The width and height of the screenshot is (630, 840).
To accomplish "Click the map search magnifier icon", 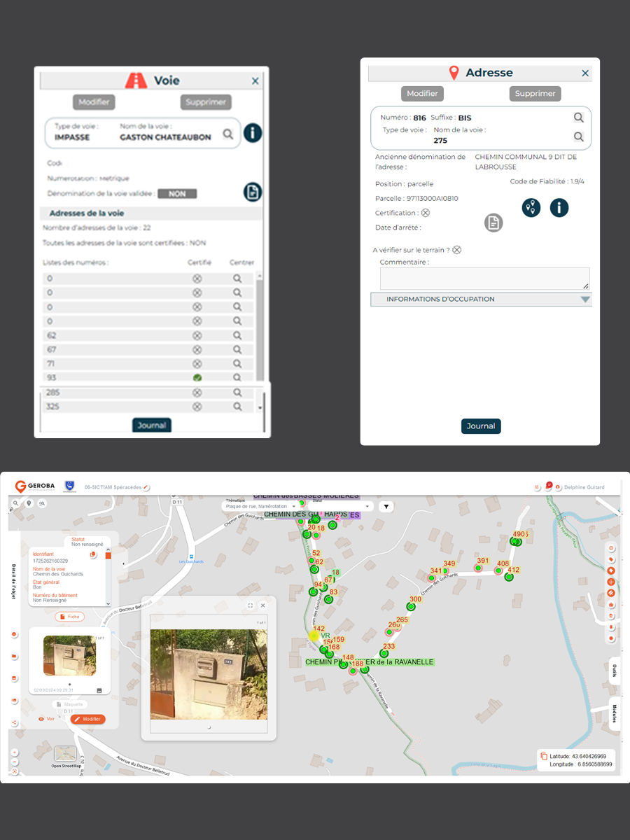I will coord(15,503).
